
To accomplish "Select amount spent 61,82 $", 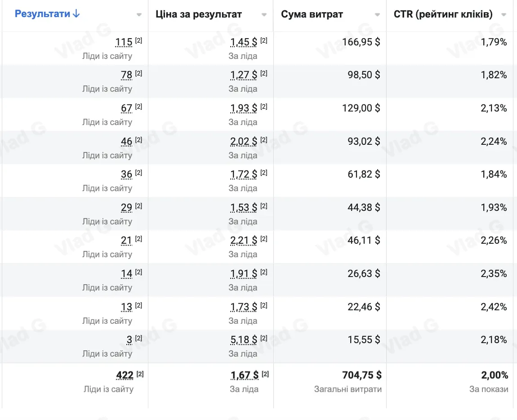I will tap(364, 174).
